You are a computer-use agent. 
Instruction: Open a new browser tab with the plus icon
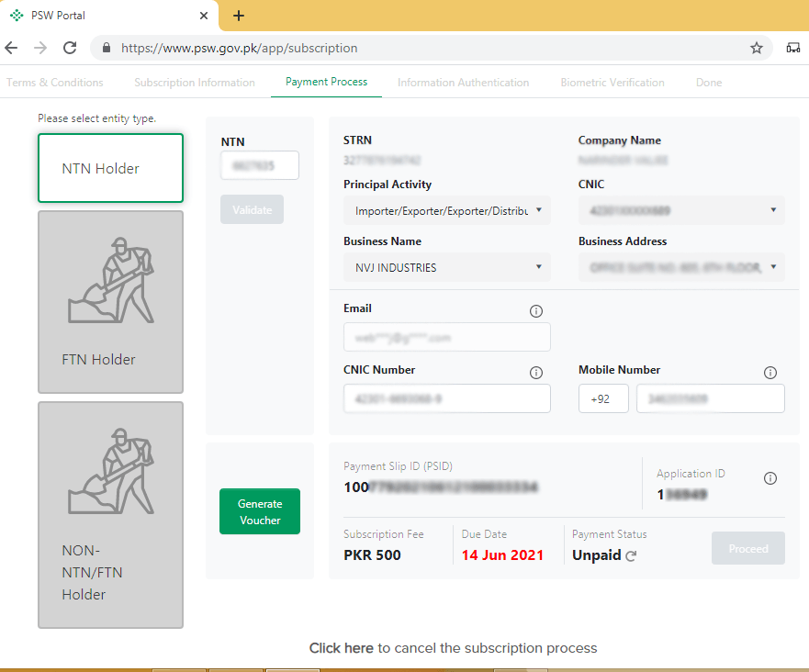point(239,16)
